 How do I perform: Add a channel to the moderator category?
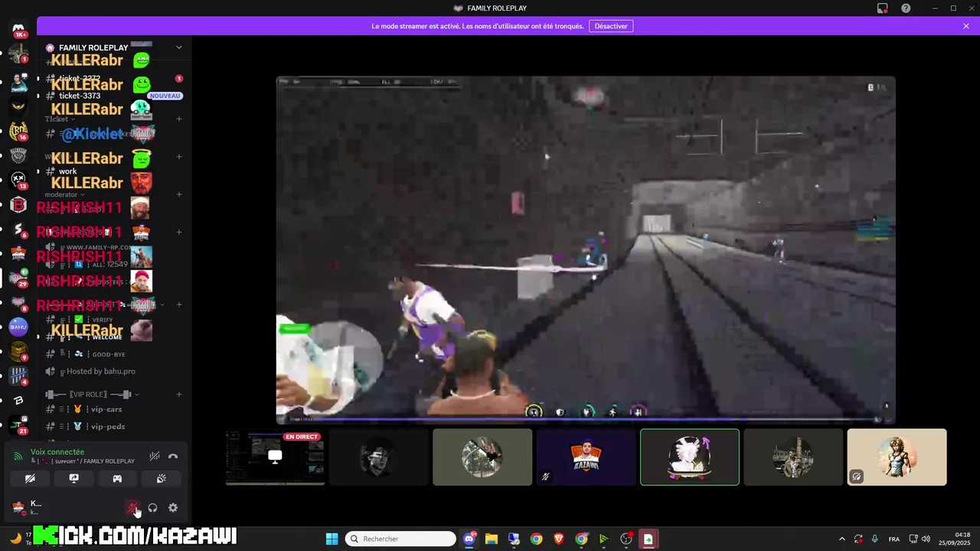click(x=179, y=194)
